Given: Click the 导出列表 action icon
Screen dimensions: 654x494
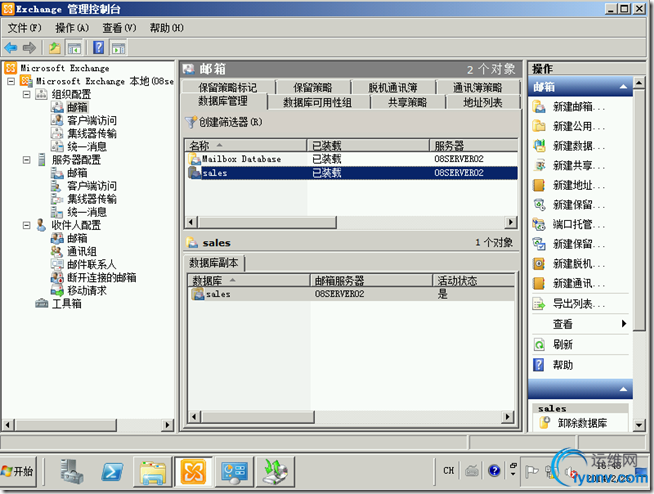Looking at the screenshot, I should tap(539, 304).
